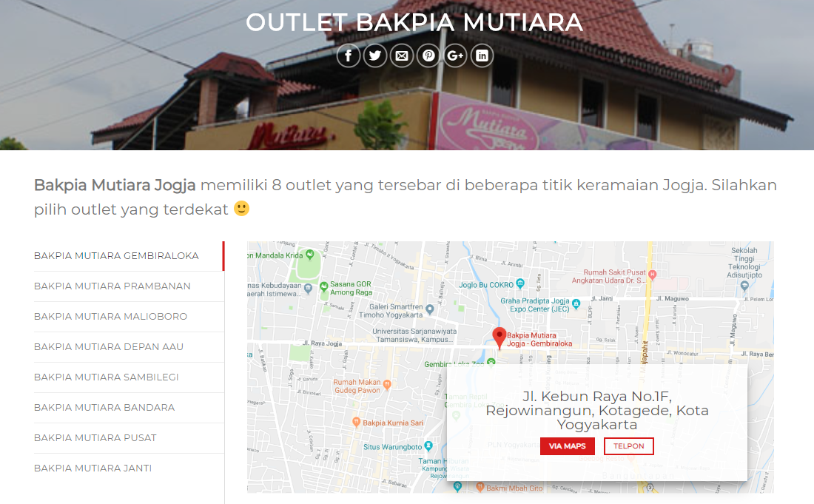Click the Jogja Expo Center (JEC) marker
814x504 pixels.
(576, 303)
